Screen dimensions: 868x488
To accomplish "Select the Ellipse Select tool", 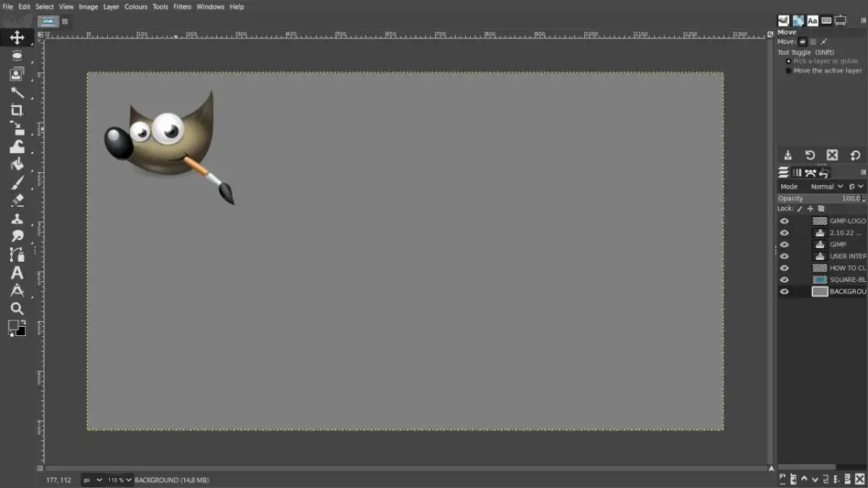I will click(x=17, y=56).
